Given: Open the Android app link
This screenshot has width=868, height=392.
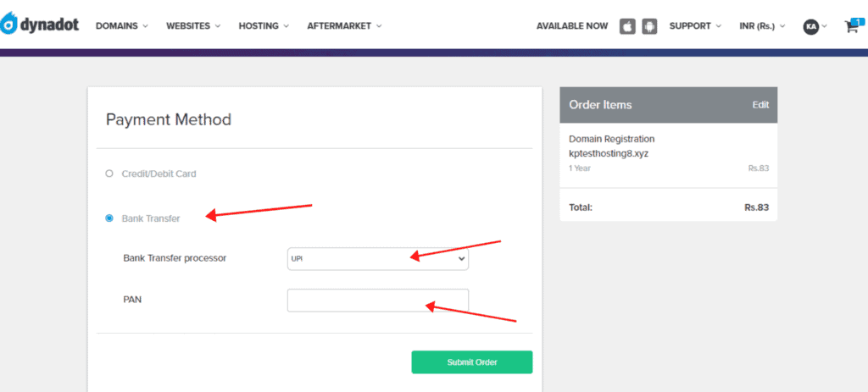Looking at the screenshot, I should (649, 26).
